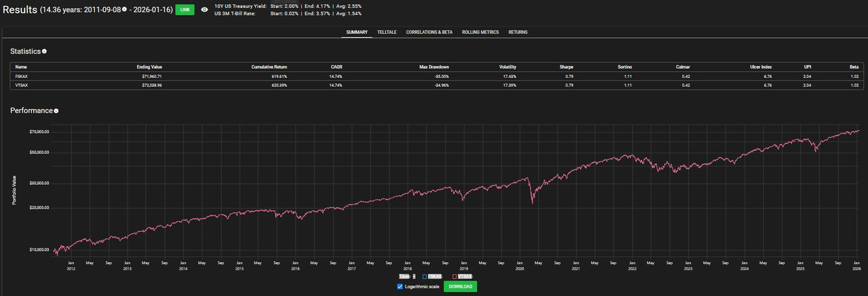Screen dimensions: 868x296
Task: Select the Beta column header
Action: tap(854, 67)
